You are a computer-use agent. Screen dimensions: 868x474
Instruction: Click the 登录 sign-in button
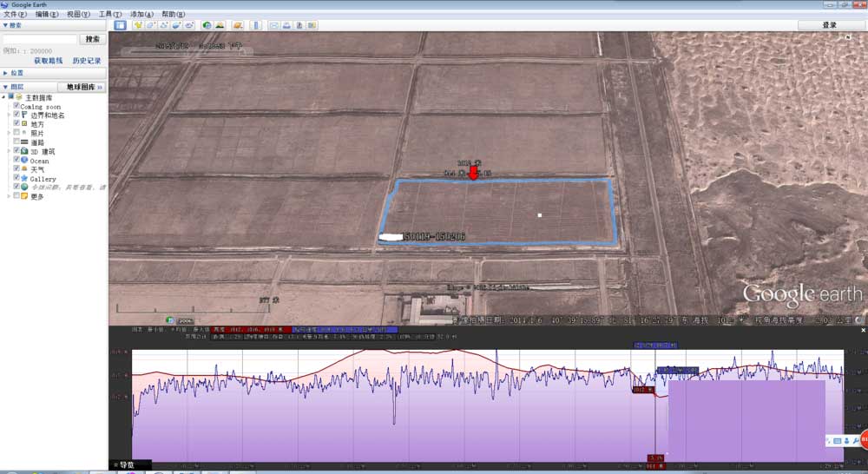(x=829, y=25)
